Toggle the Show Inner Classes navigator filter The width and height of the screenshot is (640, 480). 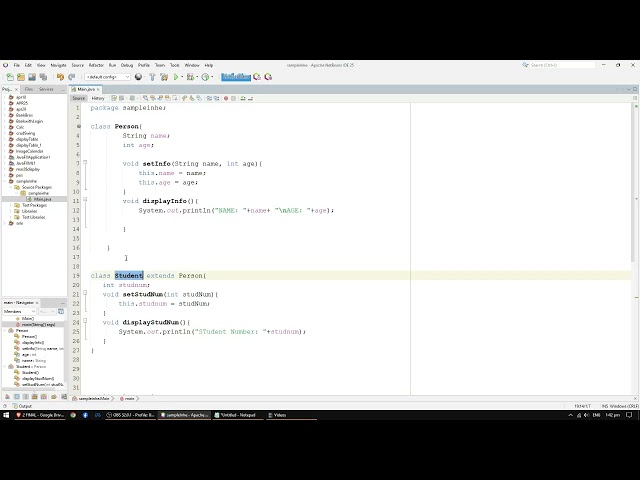coord(44,397)
